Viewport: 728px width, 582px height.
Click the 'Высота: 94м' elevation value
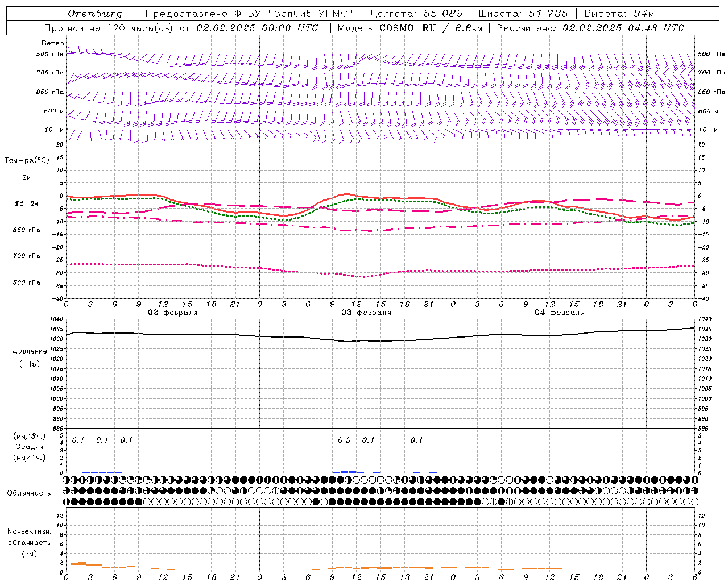coord(619,14)
